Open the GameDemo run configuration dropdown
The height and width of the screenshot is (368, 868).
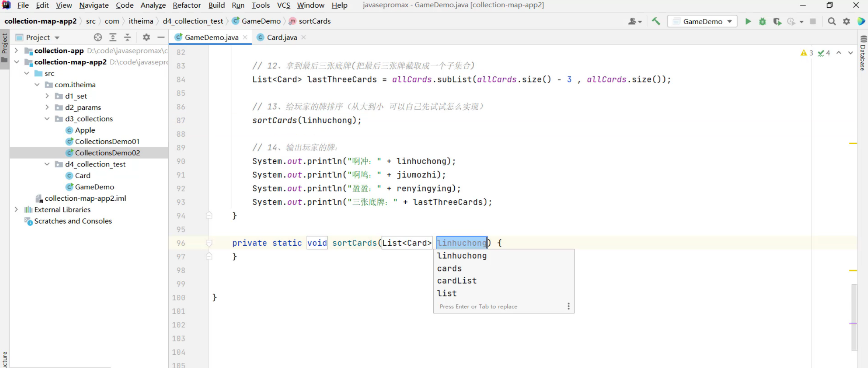click(x=702, y=21)
